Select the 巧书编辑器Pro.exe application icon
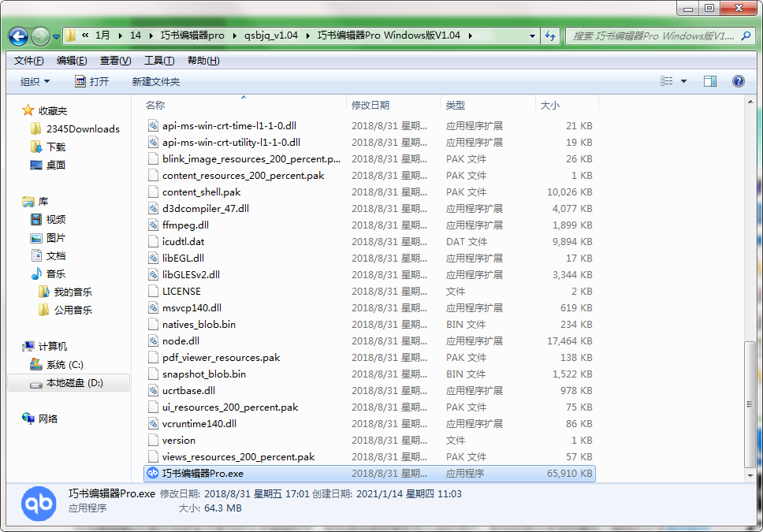 (x=153, y=473)
